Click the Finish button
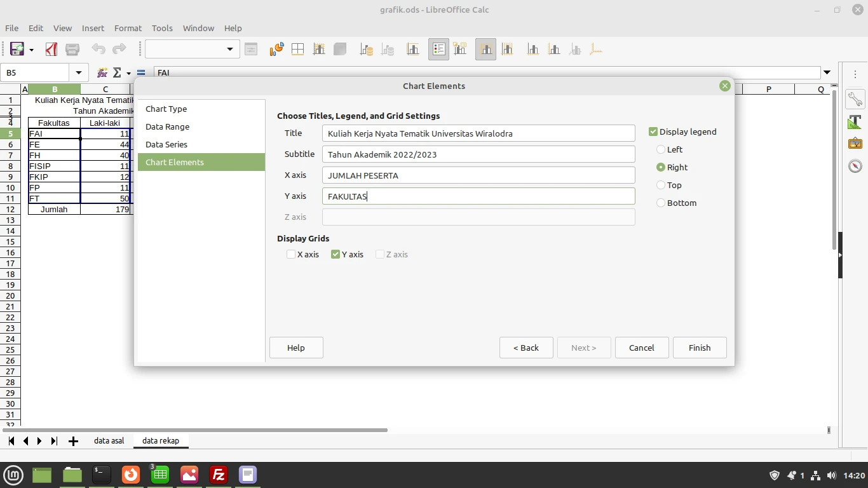 (700, 348)
